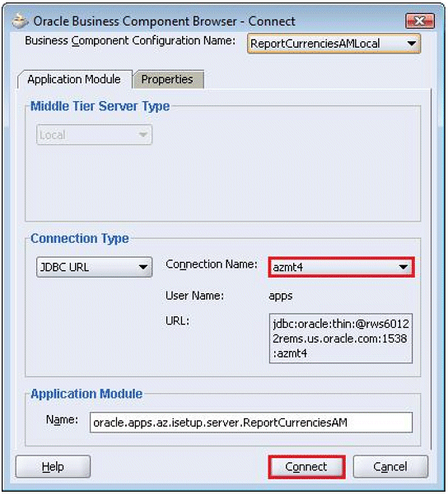Open the disabled Local server type dropdown
Screen dimensions: 448x495
(95, 135)
